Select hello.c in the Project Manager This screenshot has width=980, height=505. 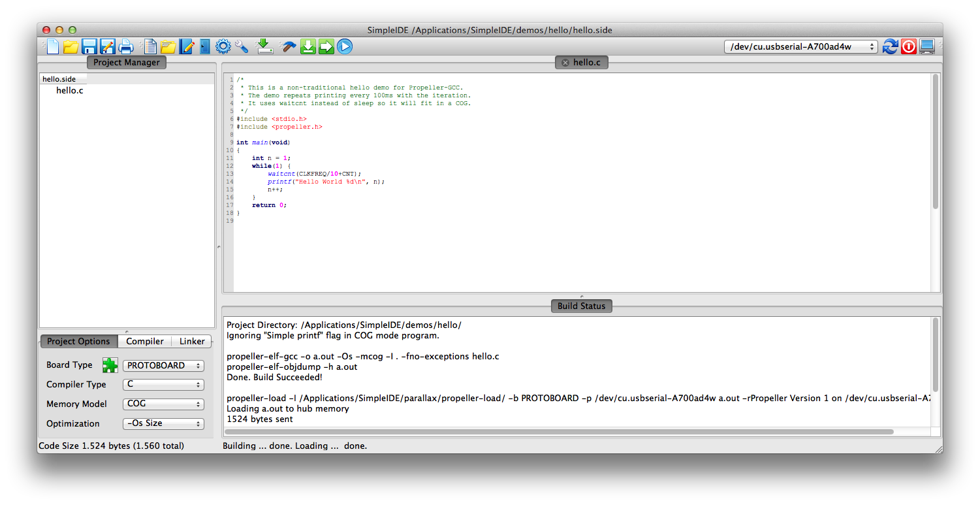pos(70,91)
